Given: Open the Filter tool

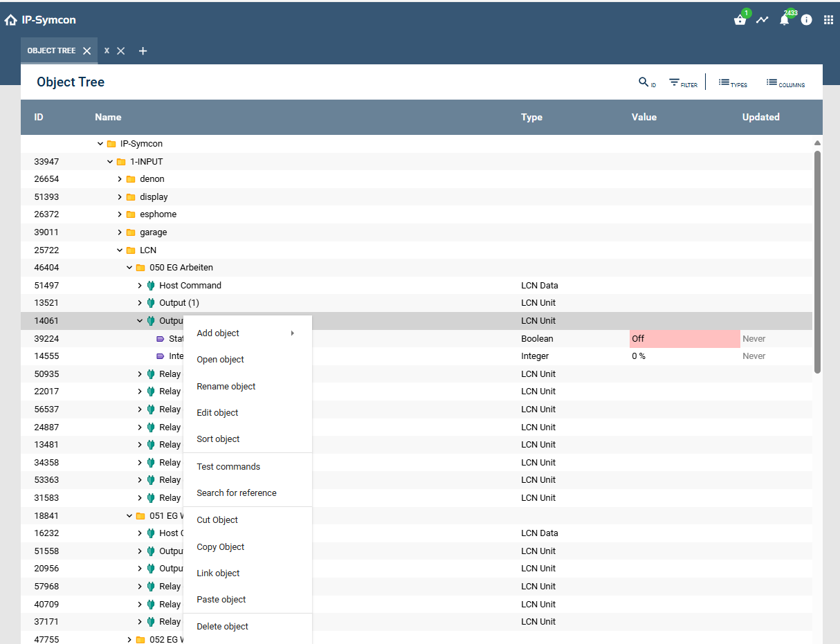Looking at the screenshot, I should 683,82.
